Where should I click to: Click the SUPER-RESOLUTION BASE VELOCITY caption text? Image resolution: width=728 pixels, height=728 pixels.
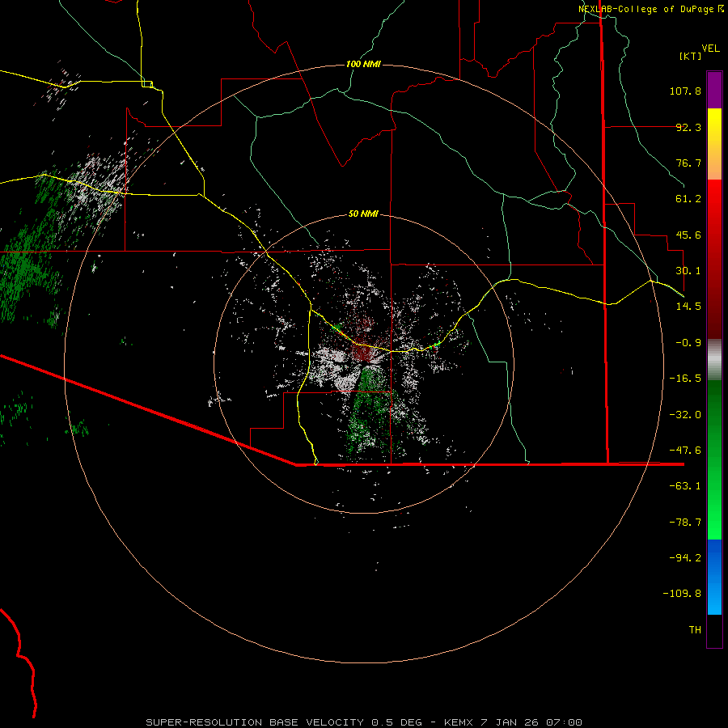(256, 722)
